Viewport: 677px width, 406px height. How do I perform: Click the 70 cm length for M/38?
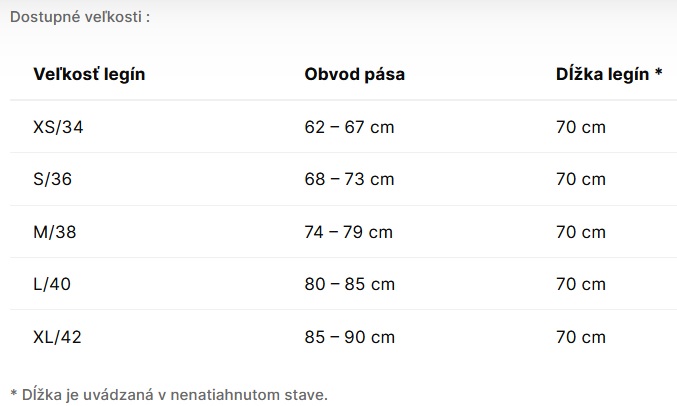[x=581, y=232]
